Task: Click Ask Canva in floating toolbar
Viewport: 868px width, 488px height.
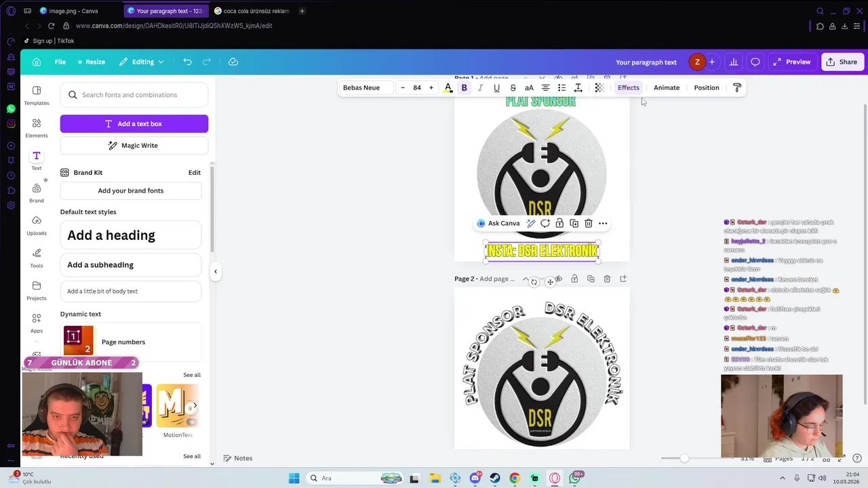Action: point(498,223)
